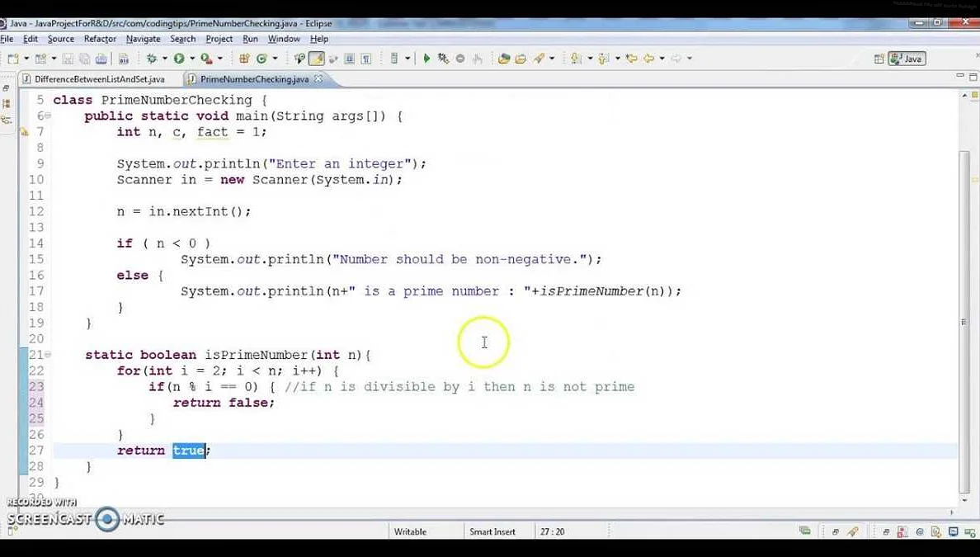
Task: Open the Refactor menu
Action: [x=100, y=39]
